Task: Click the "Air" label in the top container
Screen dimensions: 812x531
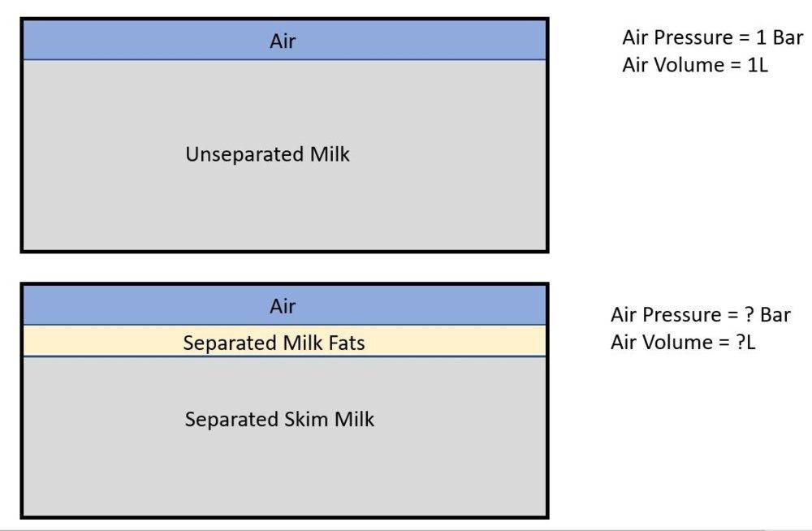Action: coord(283,41)
